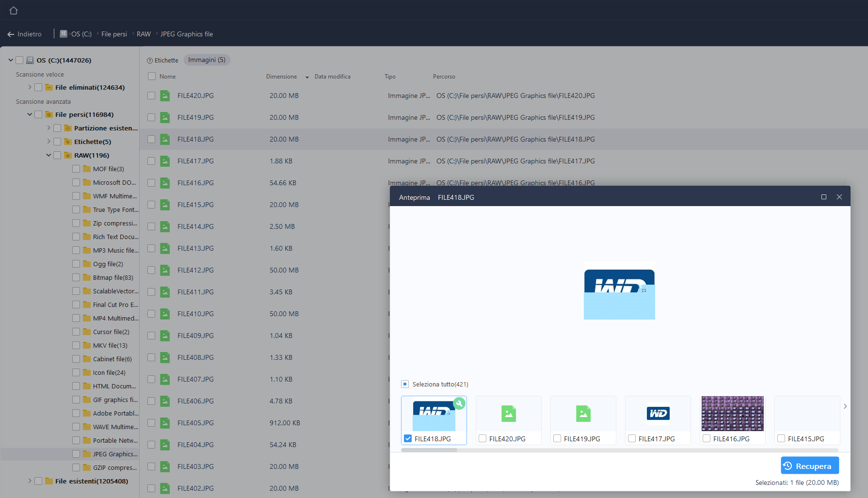Toggle the Seleziona tutto(421) checkbox
Viewport: 868px width, 498px height.
pyautogui.click(x=405, y=384)
